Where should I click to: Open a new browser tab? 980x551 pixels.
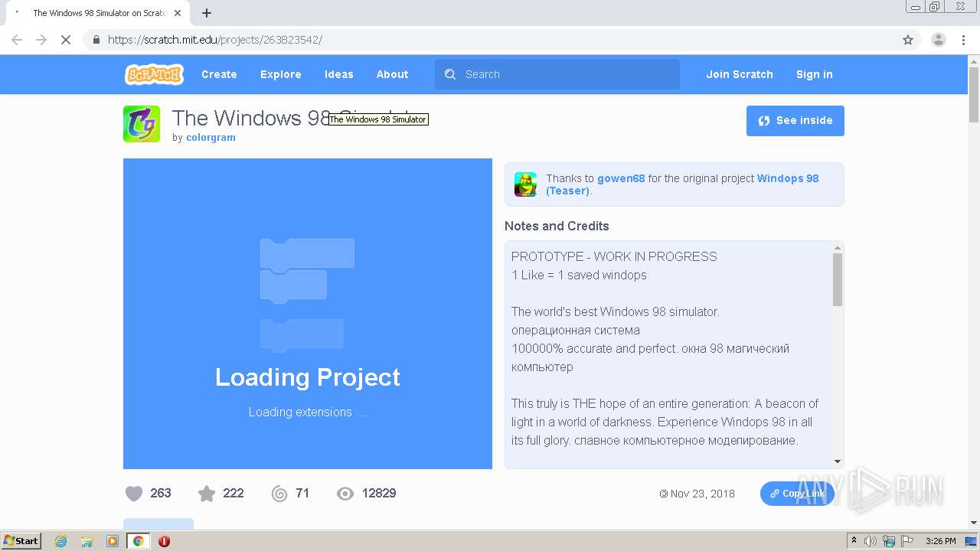[206, 13]
